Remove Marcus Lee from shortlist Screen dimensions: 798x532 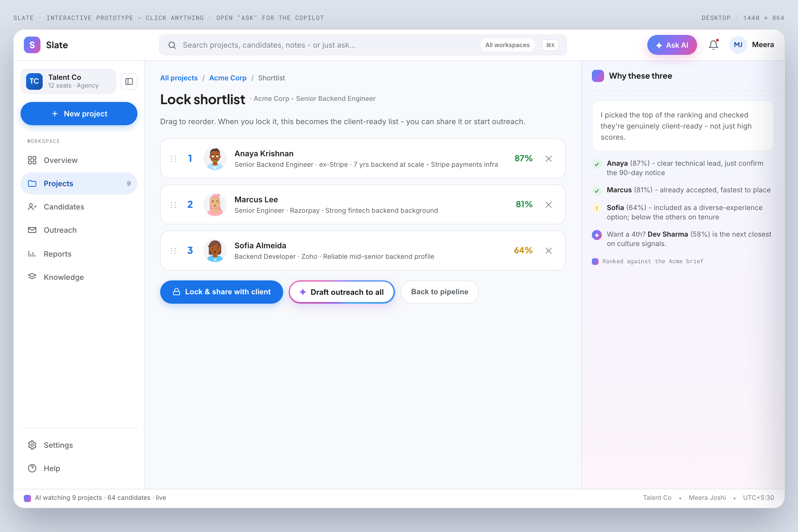click(x=548, y=204)
